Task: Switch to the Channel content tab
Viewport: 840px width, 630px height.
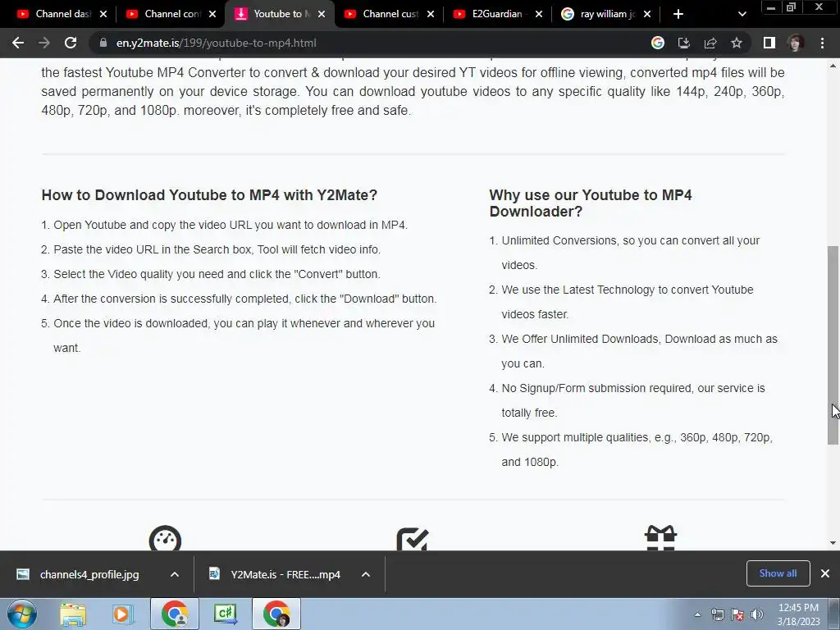Action: pyautogui.click(x=163, y=14)
